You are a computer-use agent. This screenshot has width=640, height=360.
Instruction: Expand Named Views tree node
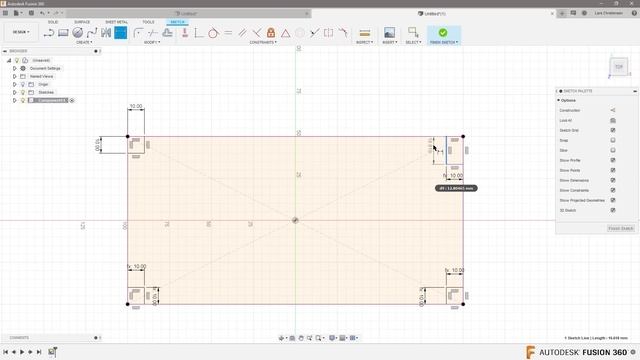point(15,76)
